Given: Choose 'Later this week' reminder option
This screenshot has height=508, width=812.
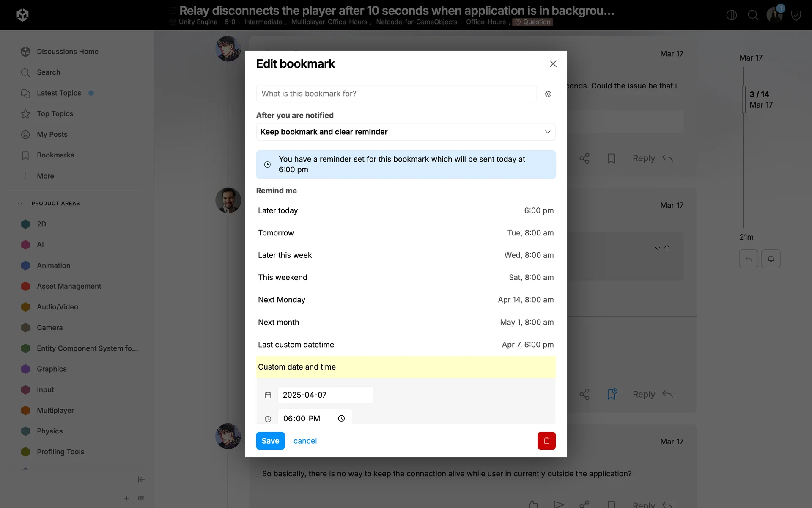Looking at the screenshot, I should [x=406, y=255].
